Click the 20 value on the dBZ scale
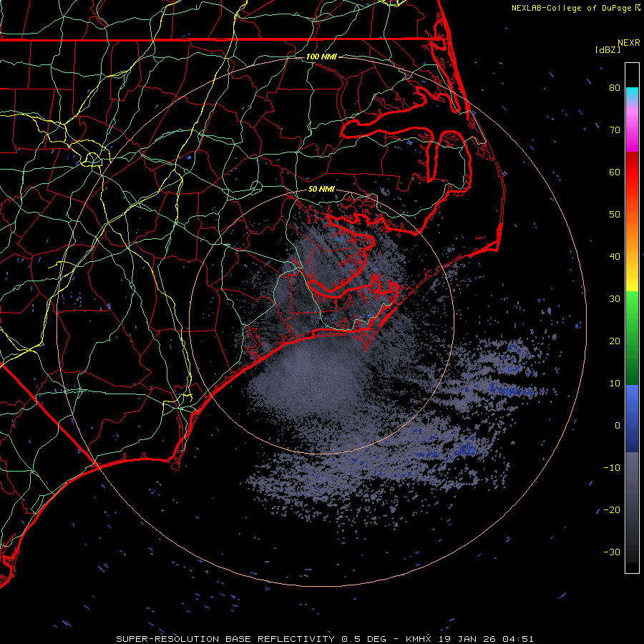The height and width of the screenshot is (644, 644). [615, 341]
